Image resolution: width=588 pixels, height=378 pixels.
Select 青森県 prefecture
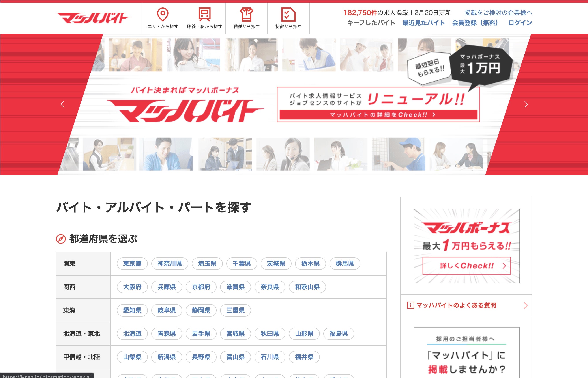(167, 333)
